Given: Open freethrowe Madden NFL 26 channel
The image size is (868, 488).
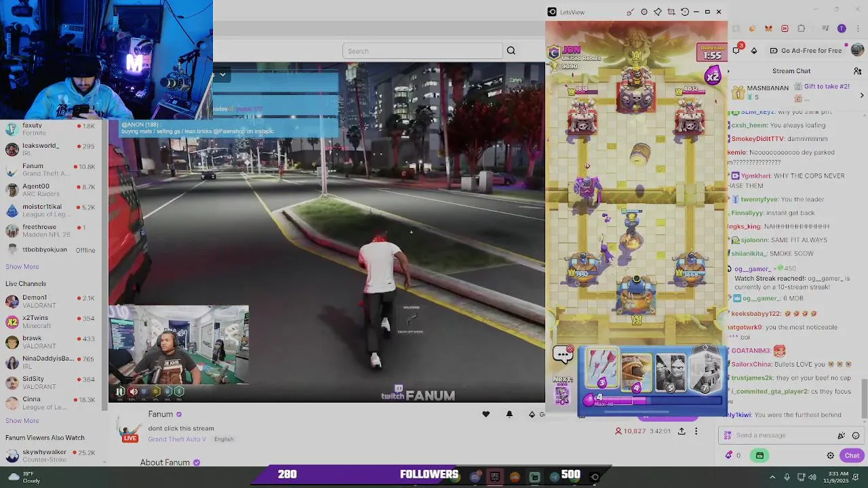Looking at the screenshot, I should [52, 230].
